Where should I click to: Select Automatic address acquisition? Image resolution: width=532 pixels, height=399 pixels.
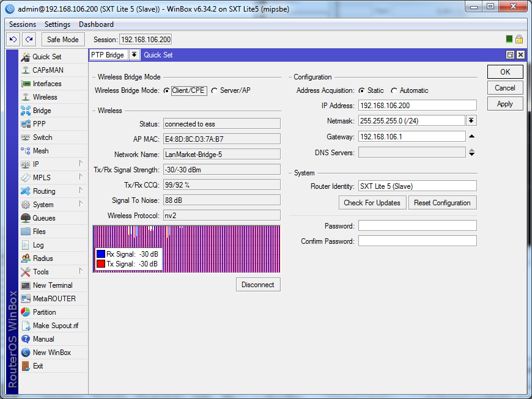pos(394,91)
